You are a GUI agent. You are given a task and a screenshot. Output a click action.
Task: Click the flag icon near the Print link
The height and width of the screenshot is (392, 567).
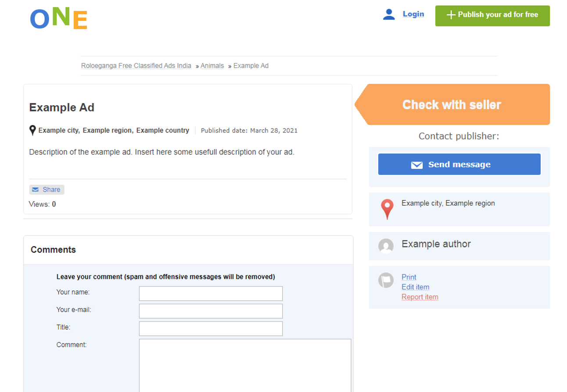click(386, 280)
